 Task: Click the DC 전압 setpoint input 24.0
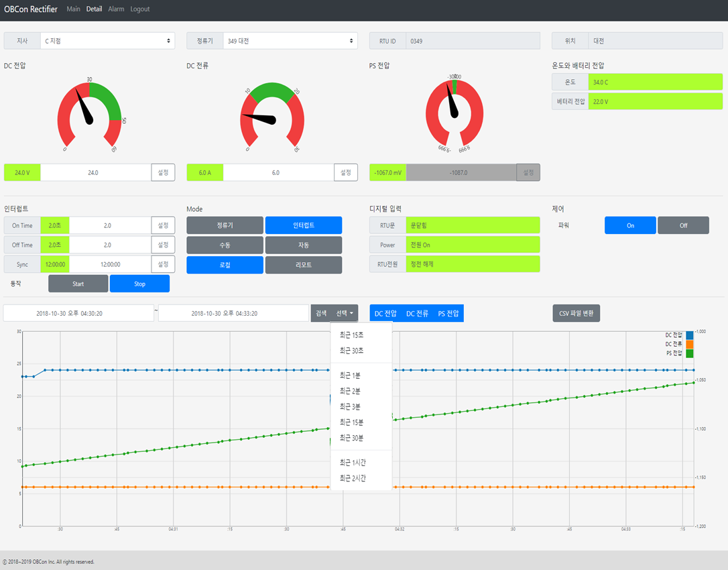point(96,172)
